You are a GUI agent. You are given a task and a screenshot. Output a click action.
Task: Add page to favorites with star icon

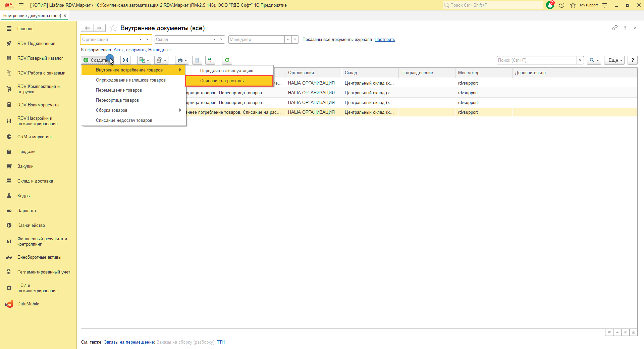(113, 28)
